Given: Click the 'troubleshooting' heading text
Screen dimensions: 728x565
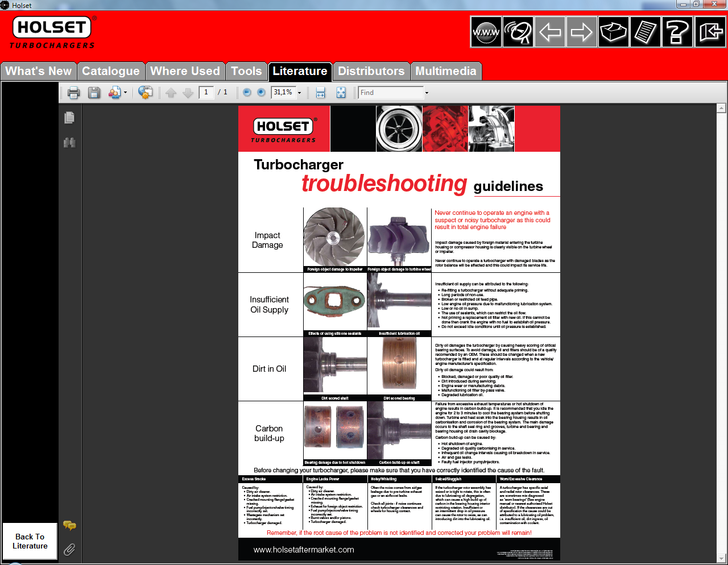Looking at the screenshot, I should tap(384, 184).
